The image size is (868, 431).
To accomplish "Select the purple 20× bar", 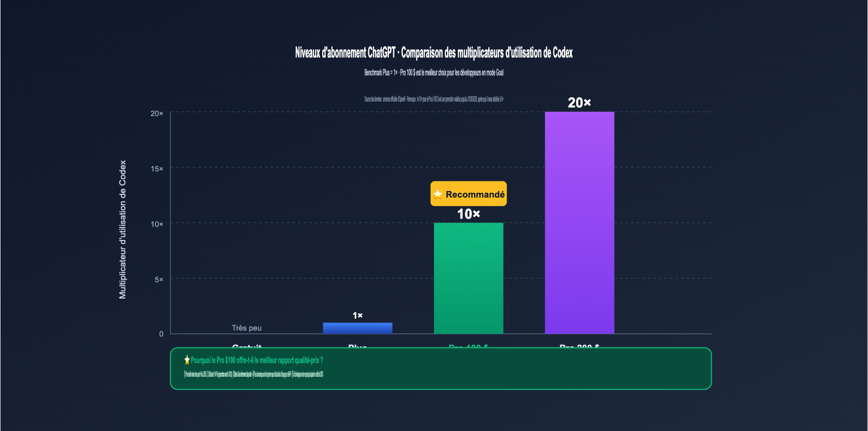I will coord(579,223).
